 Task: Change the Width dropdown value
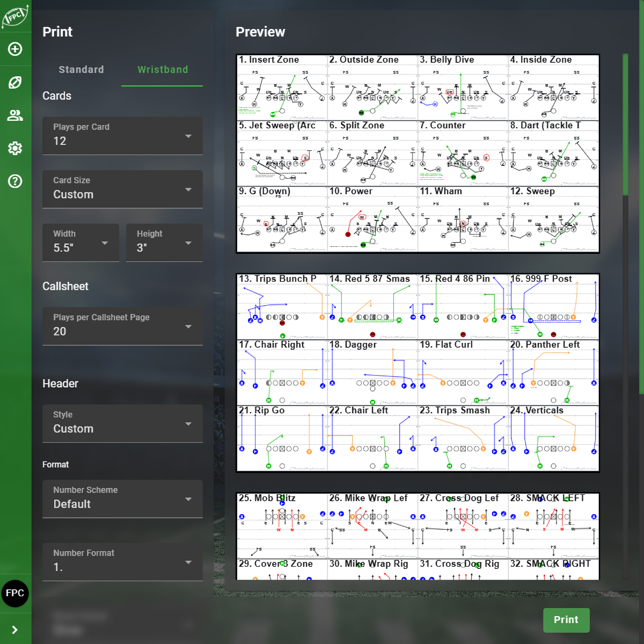pyautogui.click(x=80, y=243)
